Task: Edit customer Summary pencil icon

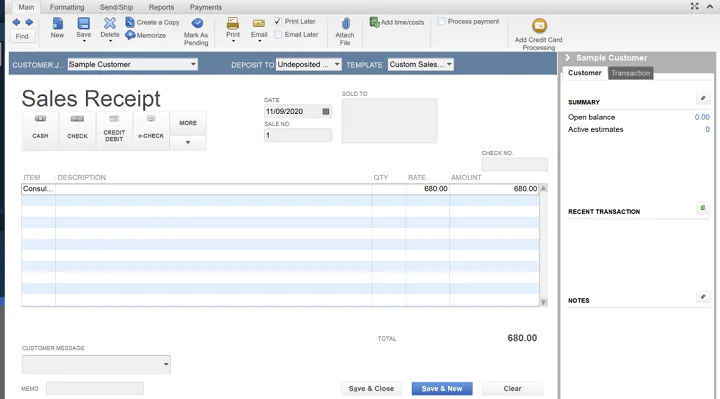Action: (x=703, y=98)
